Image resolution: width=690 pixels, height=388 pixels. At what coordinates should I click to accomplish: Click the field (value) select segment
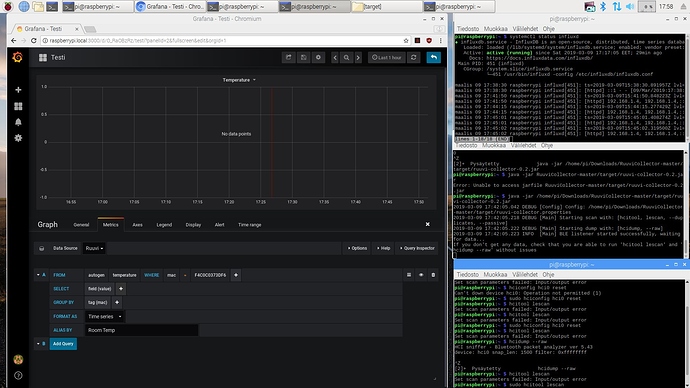pos(99,289)
